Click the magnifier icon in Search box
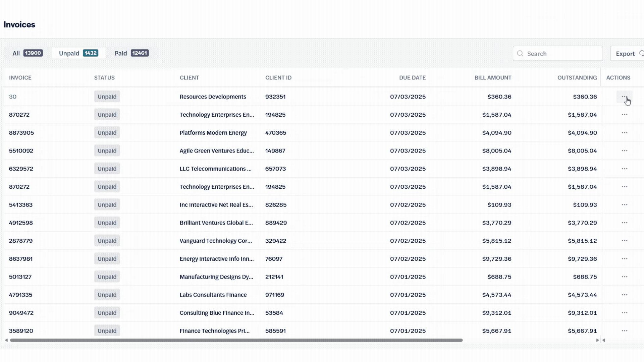 click(520, 54)
